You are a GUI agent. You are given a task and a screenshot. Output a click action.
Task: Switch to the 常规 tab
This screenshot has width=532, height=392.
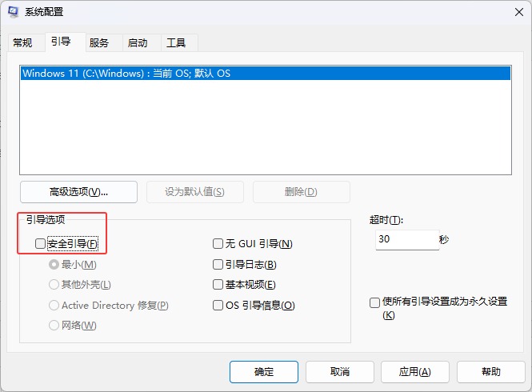coord(22,42)
